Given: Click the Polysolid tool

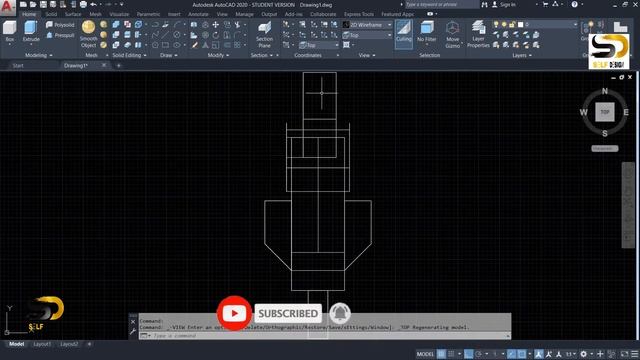Looking at the screenshot, I should point(60,25).
